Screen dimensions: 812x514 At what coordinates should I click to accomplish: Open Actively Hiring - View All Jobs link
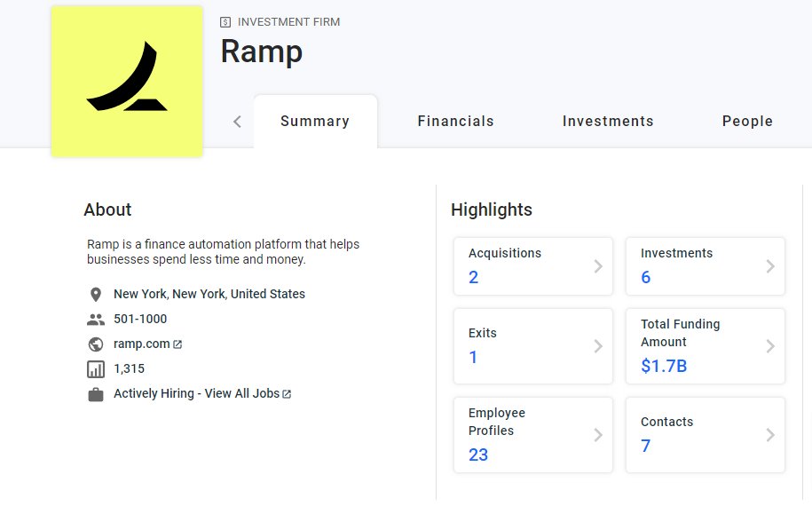tap(196, 393)
